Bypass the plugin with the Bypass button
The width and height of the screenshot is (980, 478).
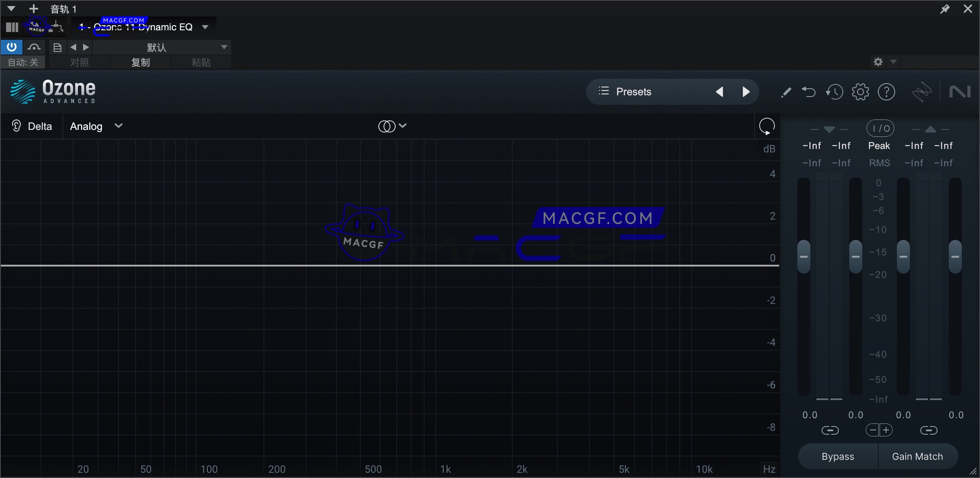tap(838, 456)
